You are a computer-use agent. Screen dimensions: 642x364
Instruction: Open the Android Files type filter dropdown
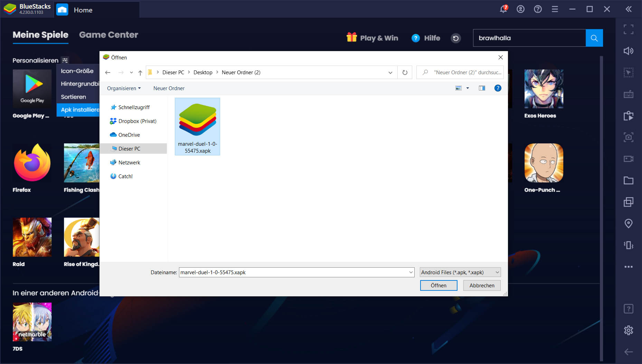(x=460, y=272)
